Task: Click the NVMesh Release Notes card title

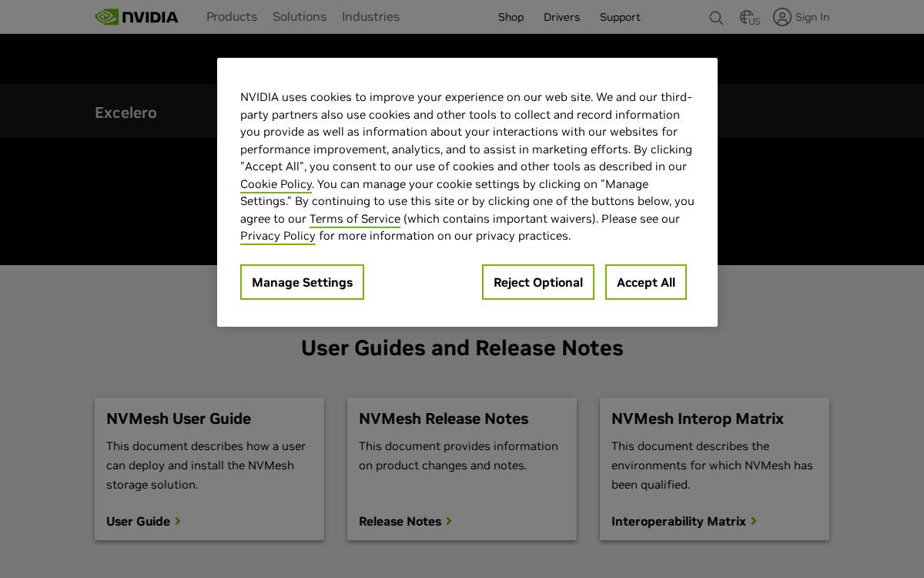Action: coord(444,418)
